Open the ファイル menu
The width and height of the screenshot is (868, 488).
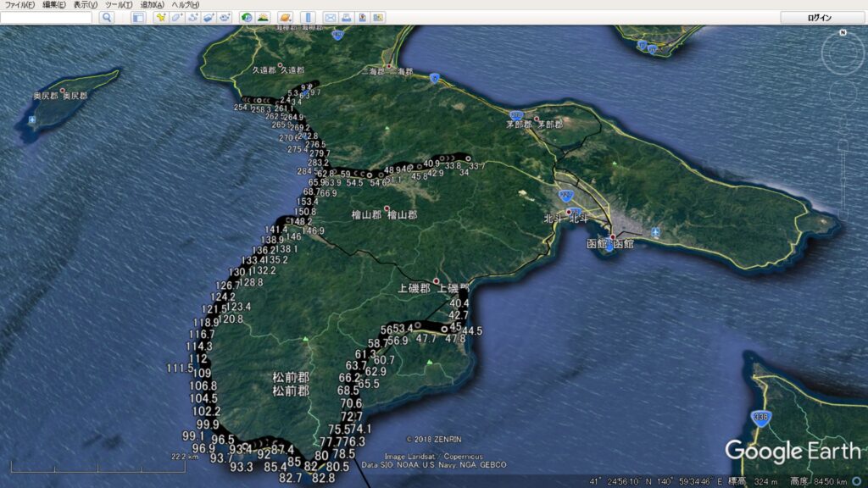(x=19, y=5)
